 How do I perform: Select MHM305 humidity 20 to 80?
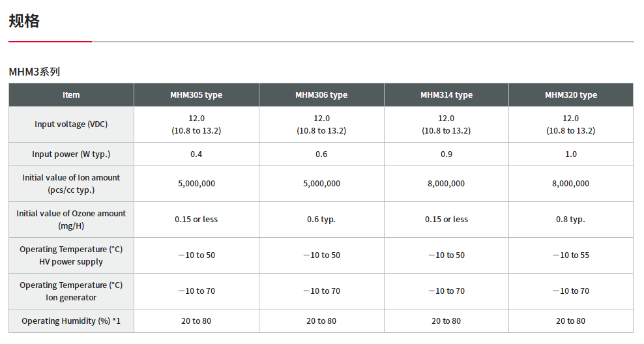[x=196, y=321]
